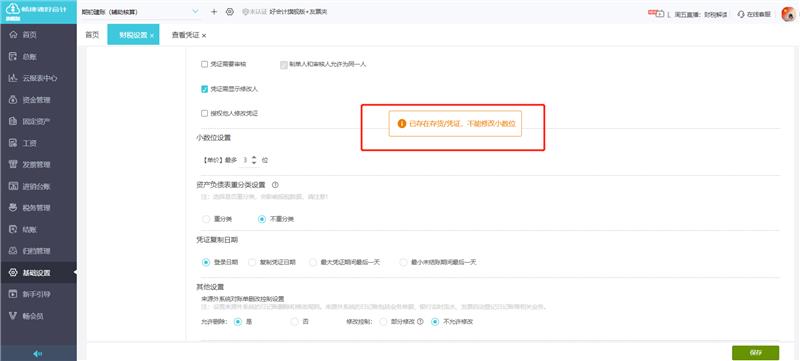This screenshot has height=361, width=800.
Task: Click the 小数位设置 section heading
Action: pyautogui.click(x=213, y=138)
